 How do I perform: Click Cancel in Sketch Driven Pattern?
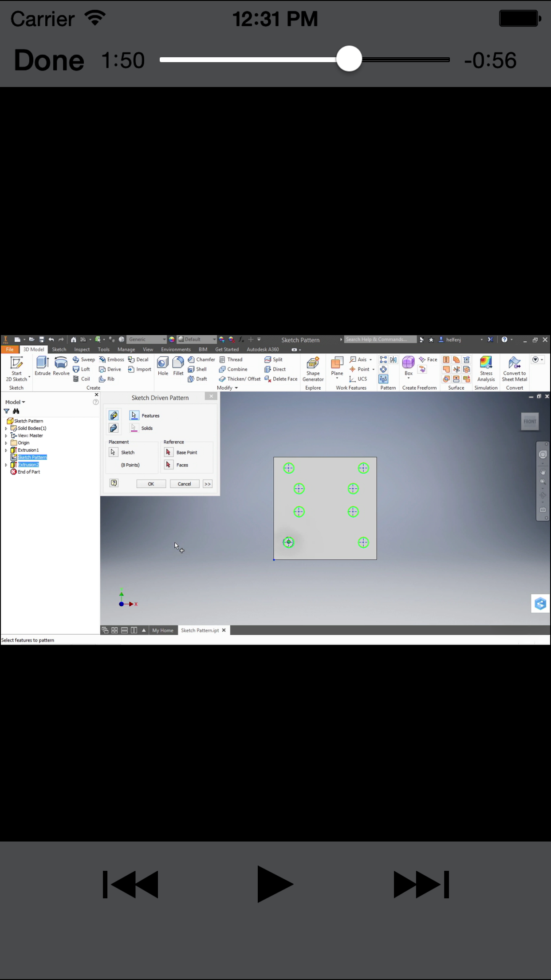(x=185, y=484)
